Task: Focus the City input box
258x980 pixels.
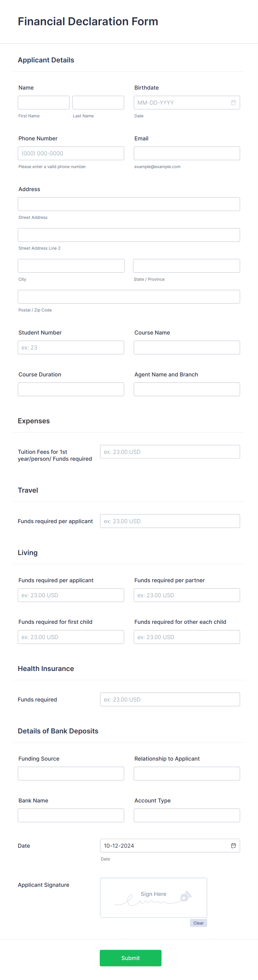Action: tap(71, 266)
